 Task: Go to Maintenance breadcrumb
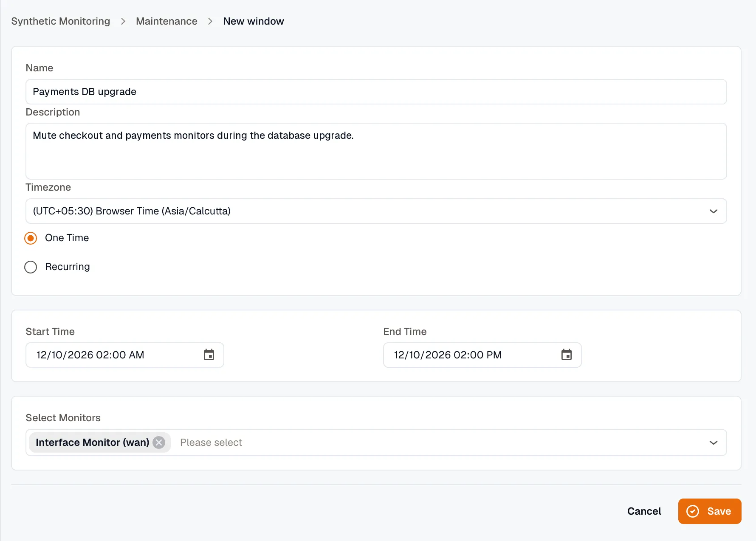(x=166, y=21)
